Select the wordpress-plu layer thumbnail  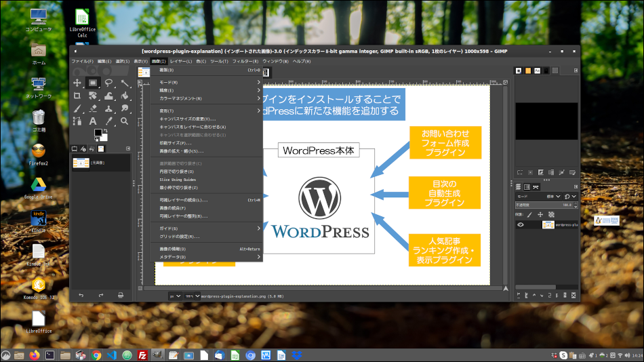point(548,225)
